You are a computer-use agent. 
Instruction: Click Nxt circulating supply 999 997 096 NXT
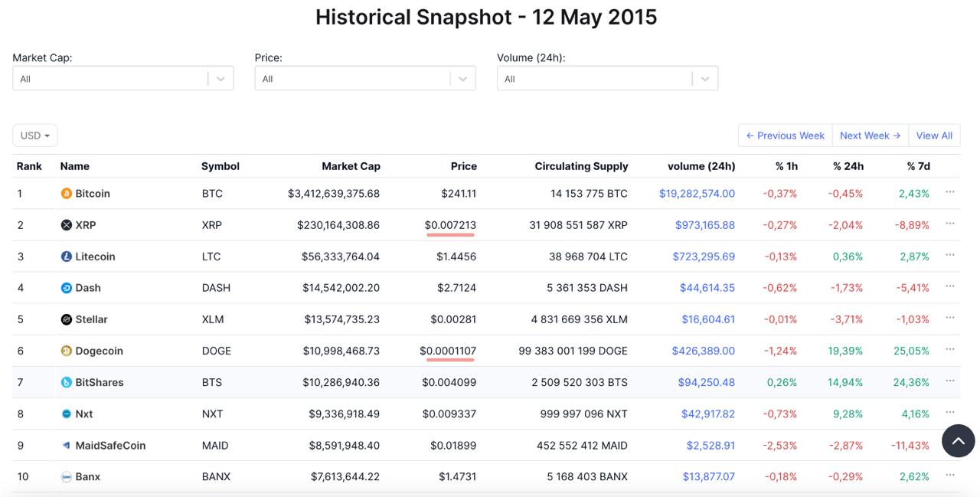point(584,414)
